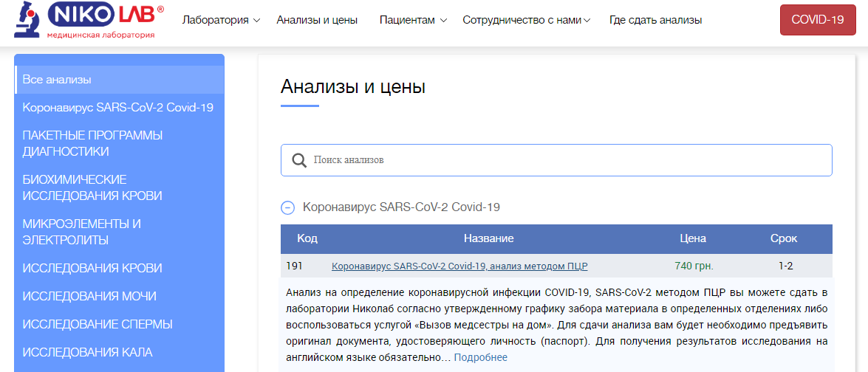
Task: Open the Лаборатория dropdown menu
Action: point(221,21)
